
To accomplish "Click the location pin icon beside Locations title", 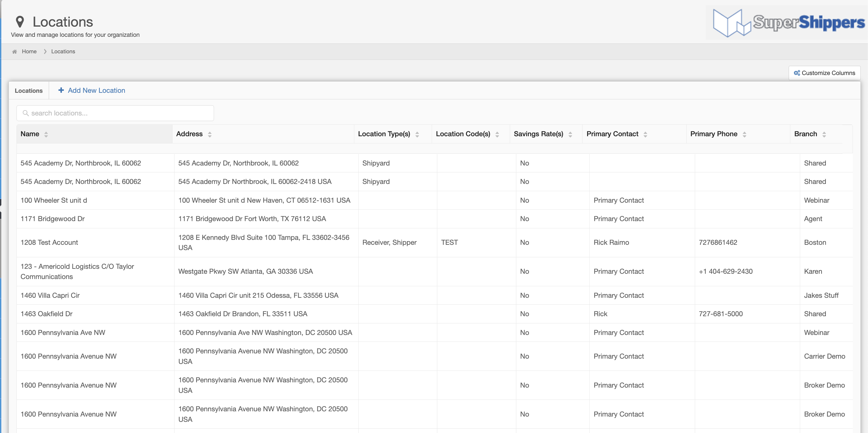I will click(x=20, y=22).
